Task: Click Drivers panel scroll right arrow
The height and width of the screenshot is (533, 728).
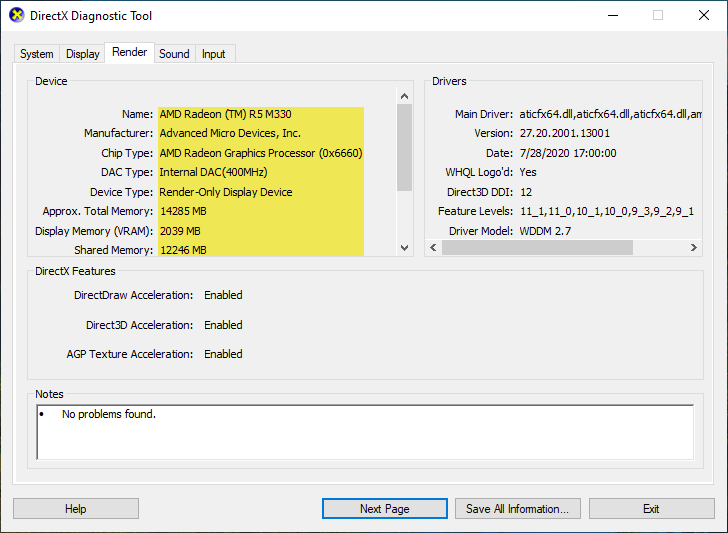Action: click(x=694, y=247)
